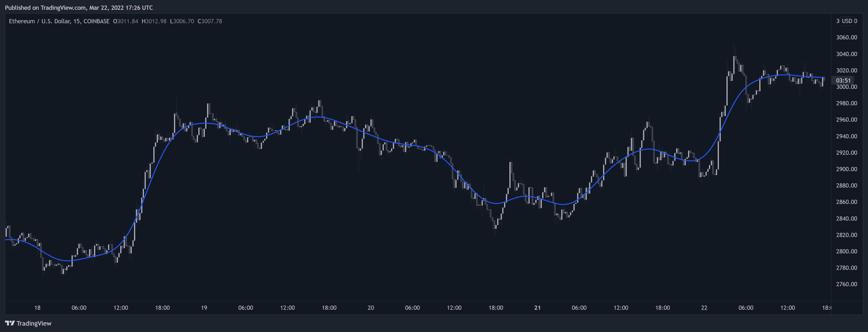
Task: Click the bold date 21 on time axis
Action: click(x=537, y=308)
